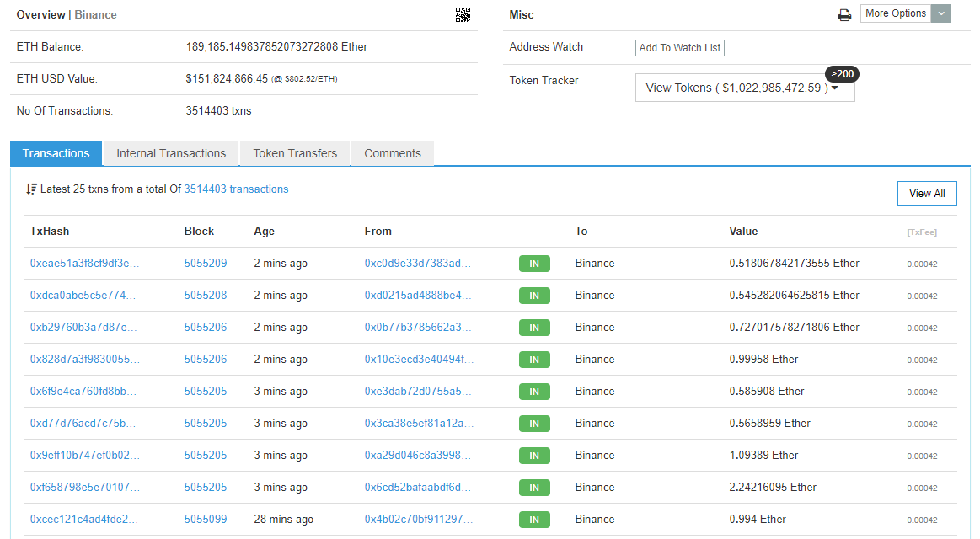The width and height of the screenshot is (980, 539).
Task: Click the green IN badge on first transaction row
Action: pyautogui.click(x=533, y=263)
